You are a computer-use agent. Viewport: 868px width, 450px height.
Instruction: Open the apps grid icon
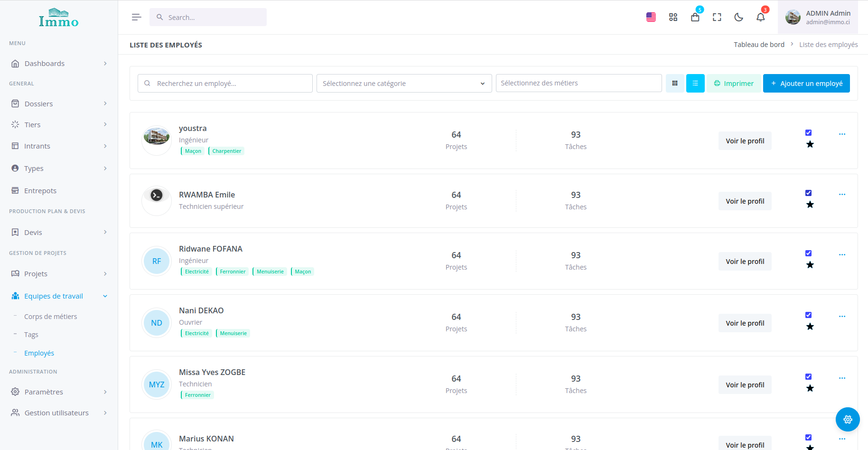point(673,18)
